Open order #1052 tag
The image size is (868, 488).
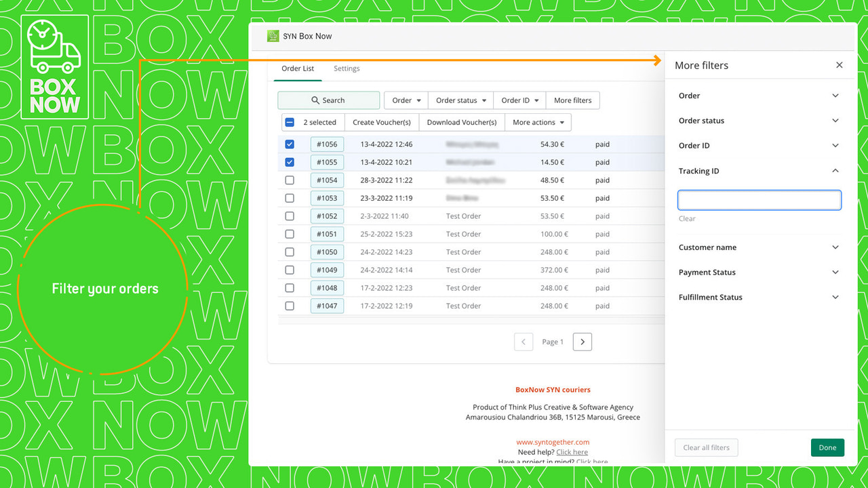coord(327,216)
